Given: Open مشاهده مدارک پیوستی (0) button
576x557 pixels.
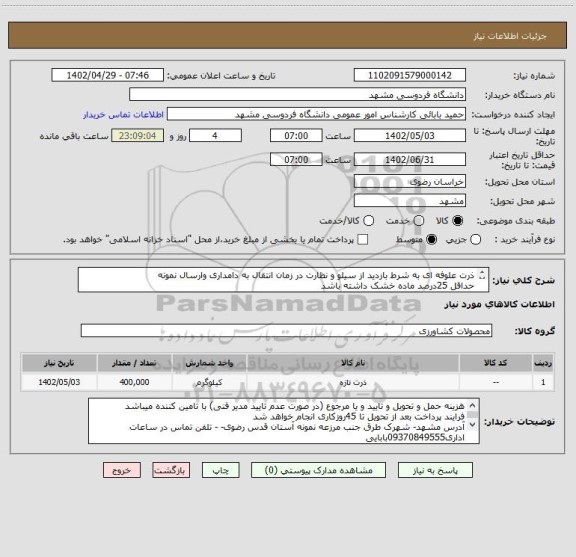Looking at the screenshot, I should tap(318, 470).
